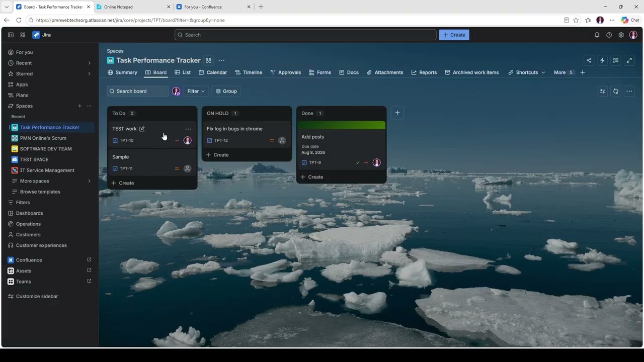
Task: Refresh the board with the reload icon
Action: tap(615, 91)
